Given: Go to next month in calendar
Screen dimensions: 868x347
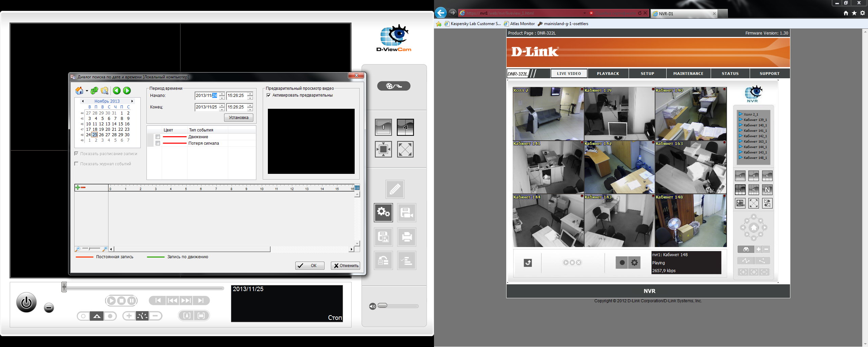Looking at the screenshot, I should point(132,101).
